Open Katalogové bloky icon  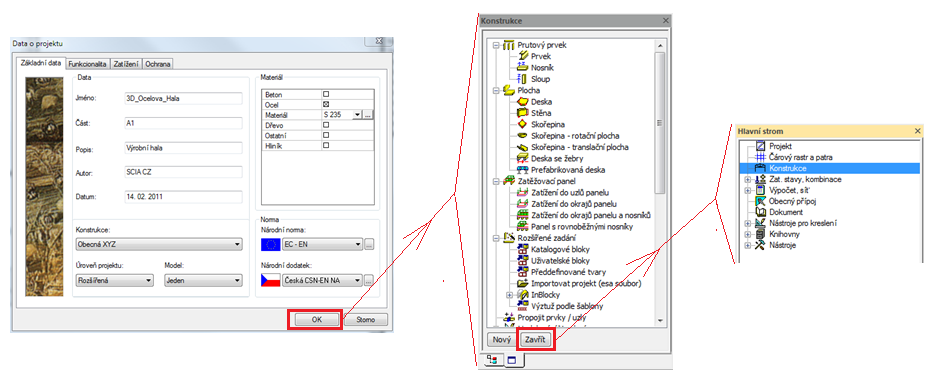(x=523, y=249)
